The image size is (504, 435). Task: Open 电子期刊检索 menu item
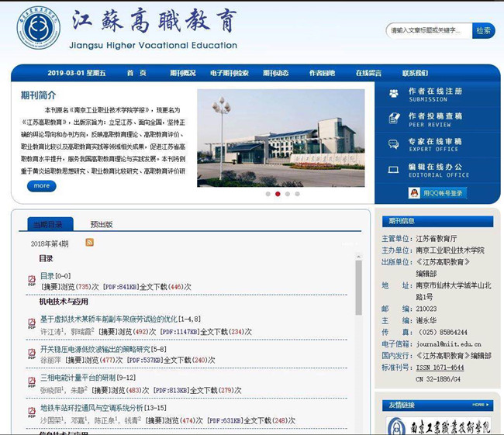pyautogui.click(x=230, y=73)
